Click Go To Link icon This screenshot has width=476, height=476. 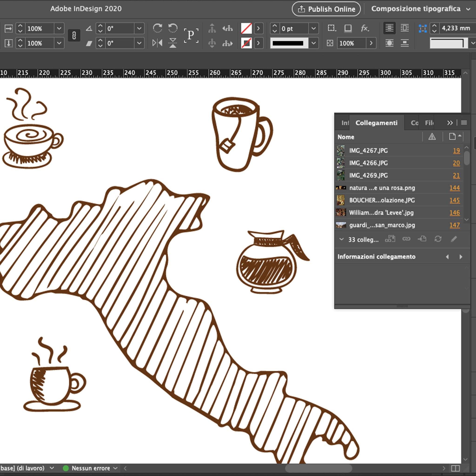(x=422, y=239)
